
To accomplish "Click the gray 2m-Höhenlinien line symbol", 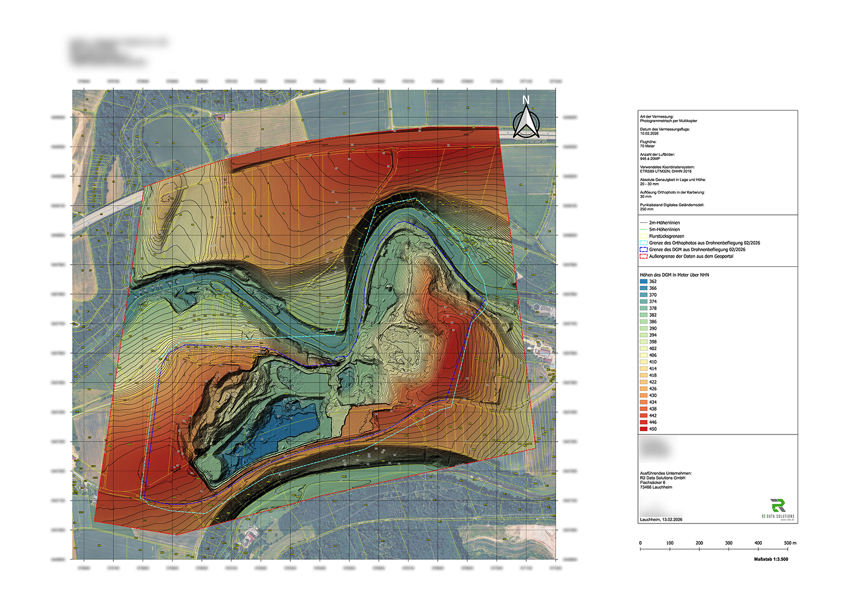I will click(x=643, y=222).
